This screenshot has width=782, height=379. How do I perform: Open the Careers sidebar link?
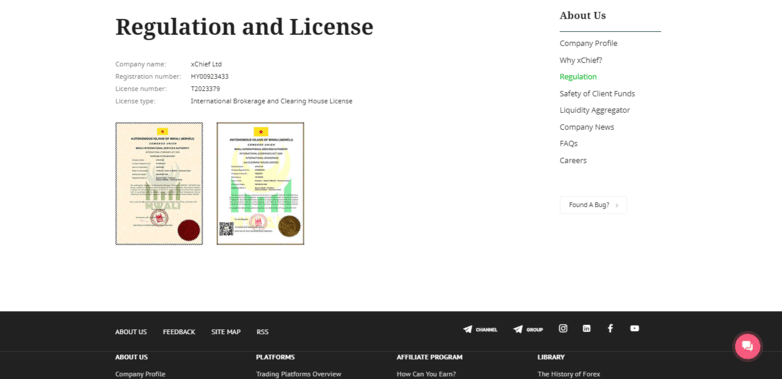click(x=573, y=161)
